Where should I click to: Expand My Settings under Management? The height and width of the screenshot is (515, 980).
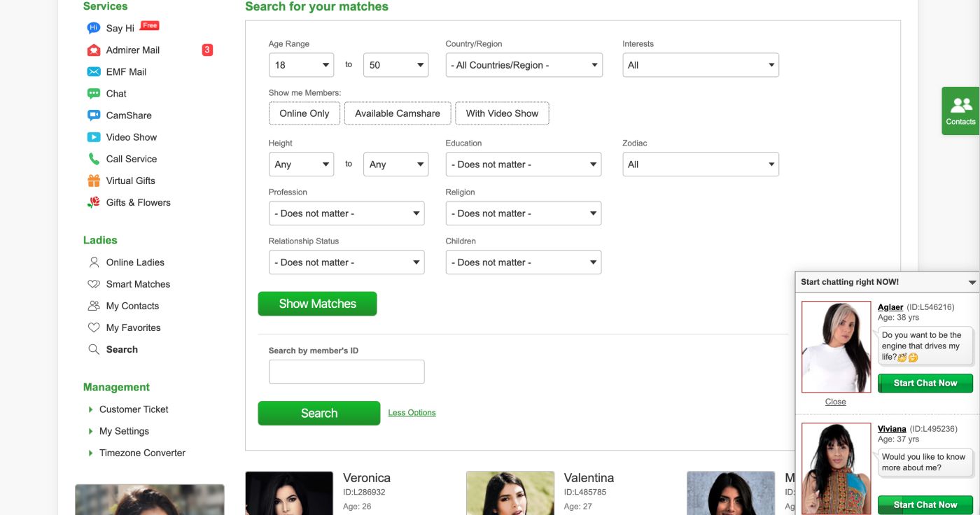click(x=124, y=431)
